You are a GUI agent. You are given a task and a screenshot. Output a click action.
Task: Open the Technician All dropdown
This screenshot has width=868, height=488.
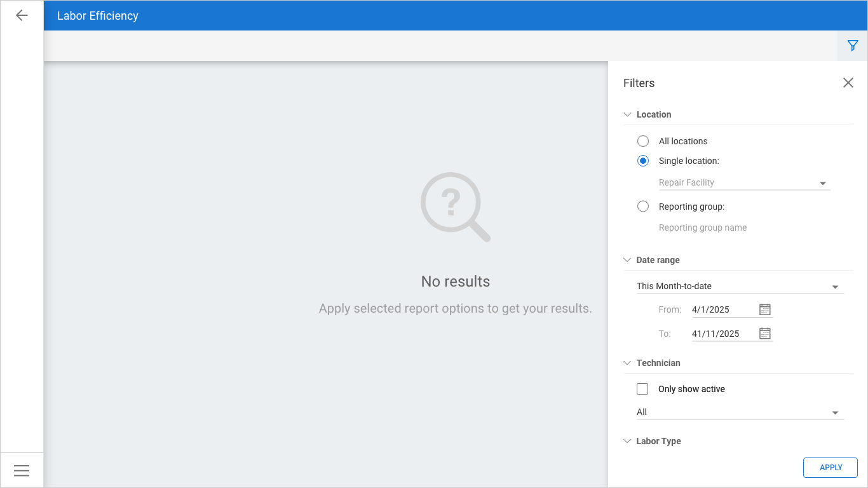tap(740, 412)
